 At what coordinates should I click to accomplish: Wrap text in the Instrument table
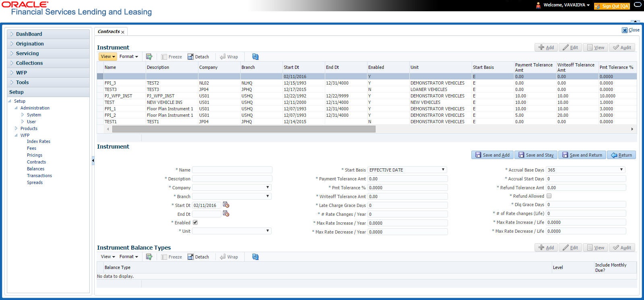229,57
